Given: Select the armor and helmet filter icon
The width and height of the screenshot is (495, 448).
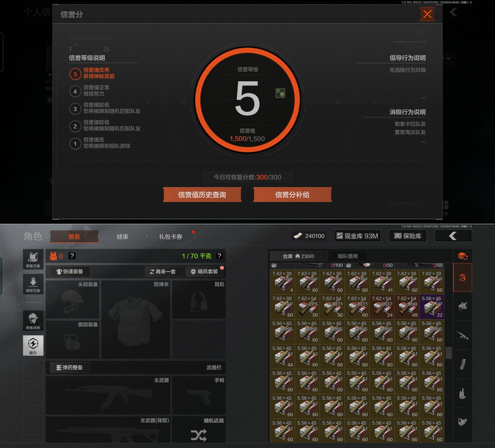Looking at the screenshot, I should click(463, 306).
